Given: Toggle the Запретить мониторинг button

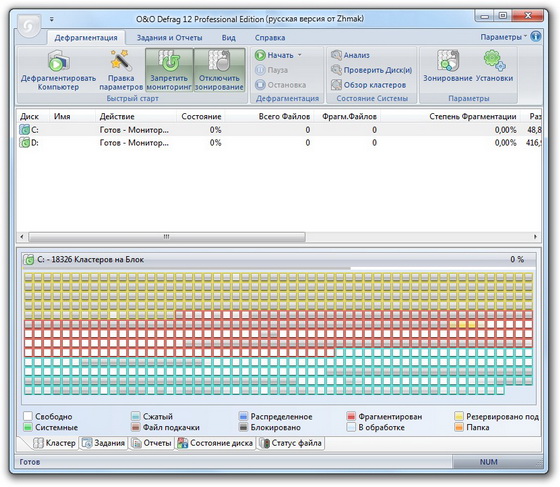Looking at the screenshot, I should click(x=169, y=70).
